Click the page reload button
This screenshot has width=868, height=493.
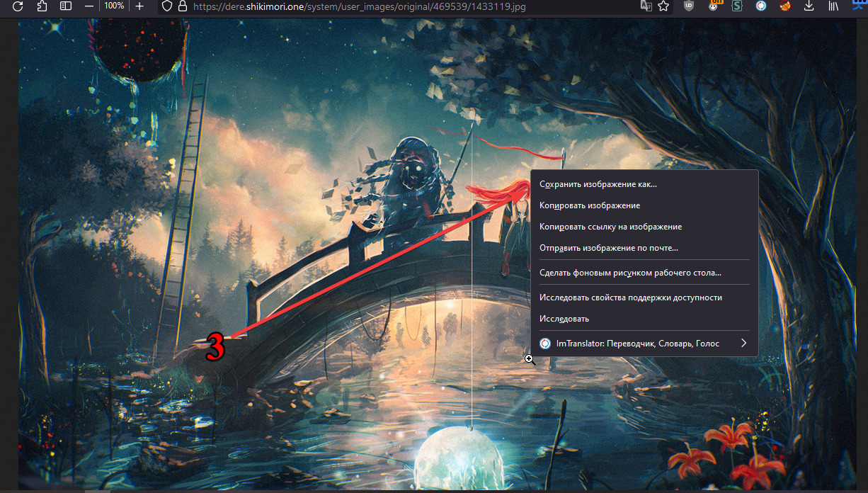[x=18, y=6]
